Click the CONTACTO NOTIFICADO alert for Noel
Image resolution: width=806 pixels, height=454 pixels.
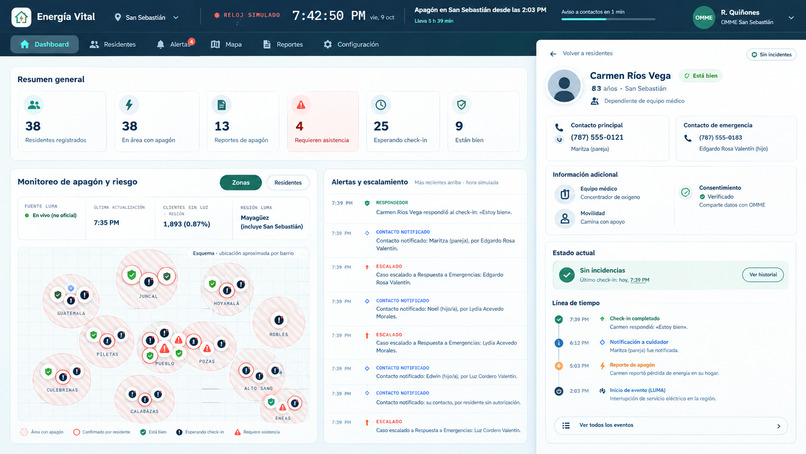pos(425,308)
